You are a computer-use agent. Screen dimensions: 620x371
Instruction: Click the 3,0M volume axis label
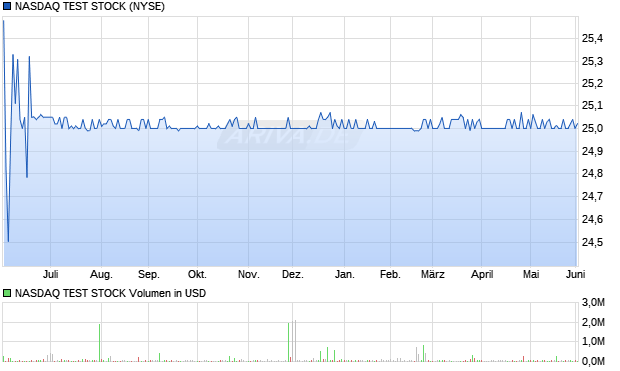click(593, 303)
